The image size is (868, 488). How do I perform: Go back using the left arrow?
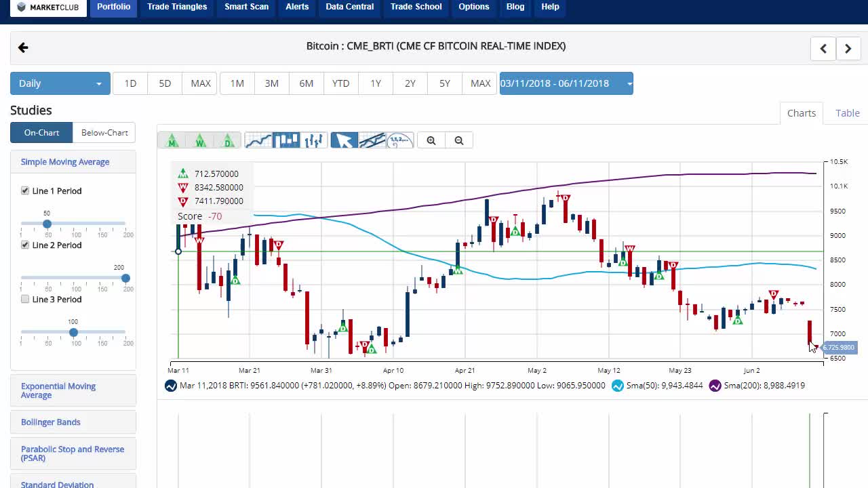tap(23, 47)
